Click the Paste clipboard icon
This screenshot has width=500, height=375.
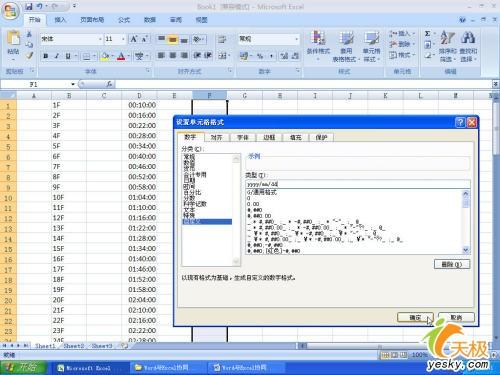pos(13,38)
